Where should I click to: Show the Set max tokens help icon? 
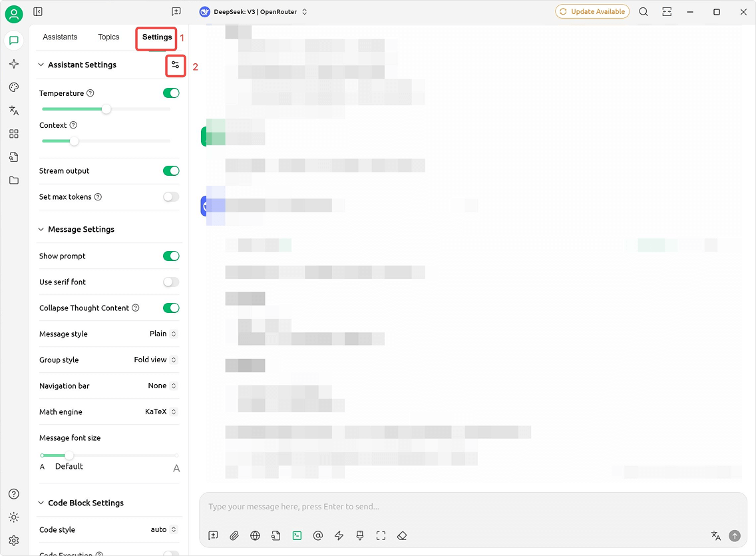[98, 196]
